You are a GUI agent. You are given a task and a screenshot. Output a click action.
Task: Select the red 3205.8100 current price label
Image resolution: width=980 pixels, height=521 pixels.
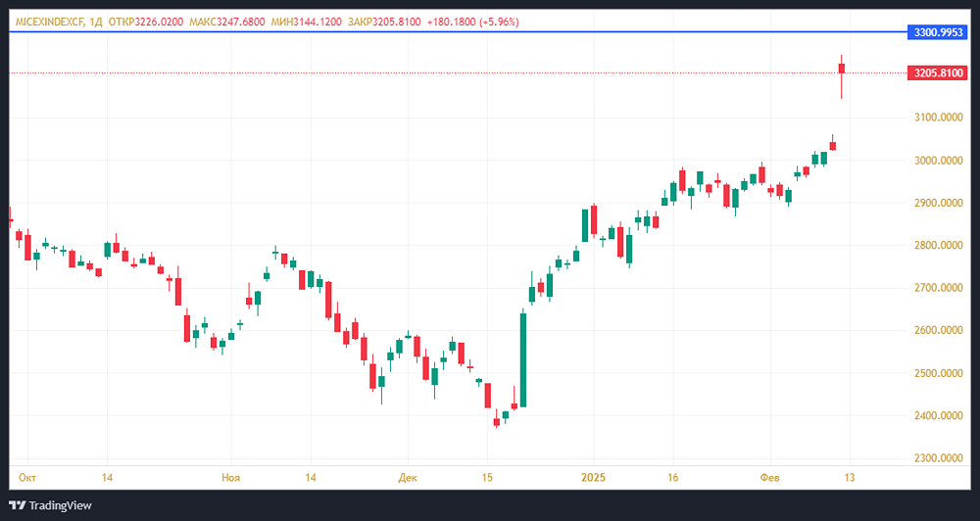click(938, 73)
